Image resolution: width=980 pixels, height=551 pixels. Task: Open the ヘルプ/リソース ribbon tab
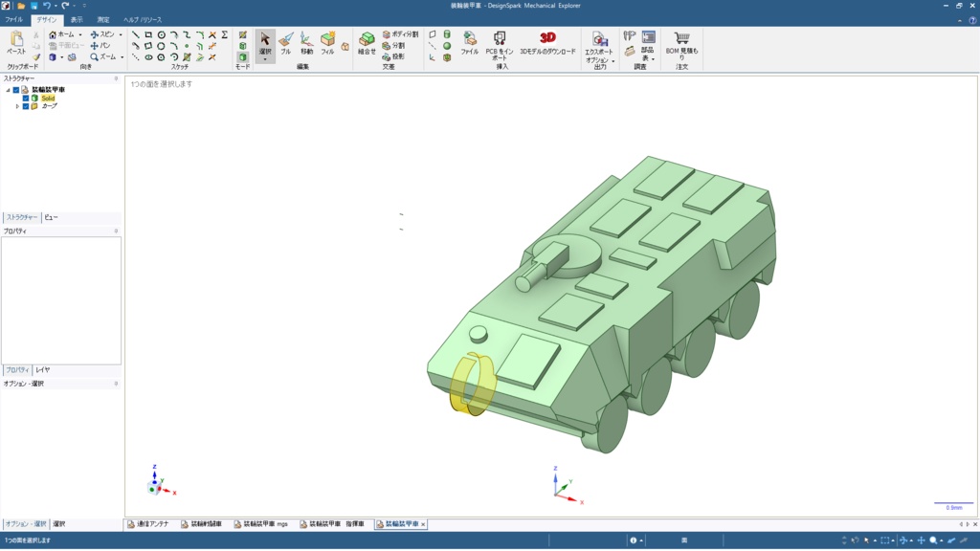(x=143, y=20)
